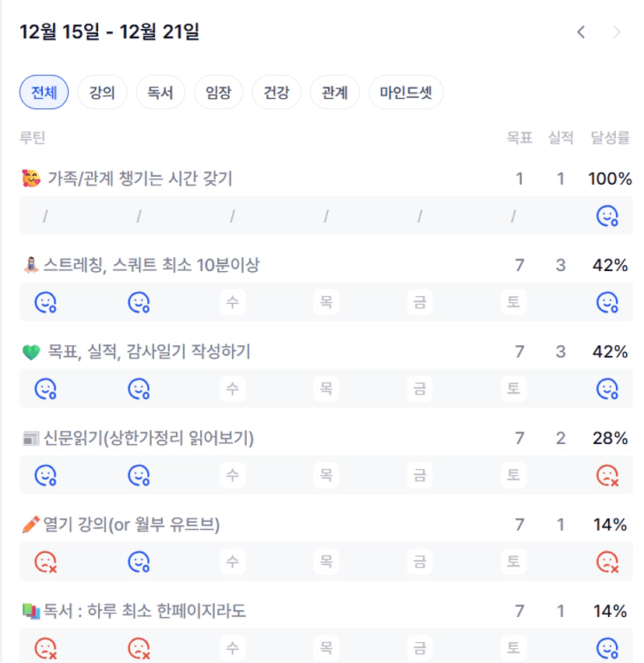Open the 스트레칭, 스쿼트 최소 10분이상 routine title
Image resolution: width=644 pixels, height=663 pixels.
tap(153, 266)
